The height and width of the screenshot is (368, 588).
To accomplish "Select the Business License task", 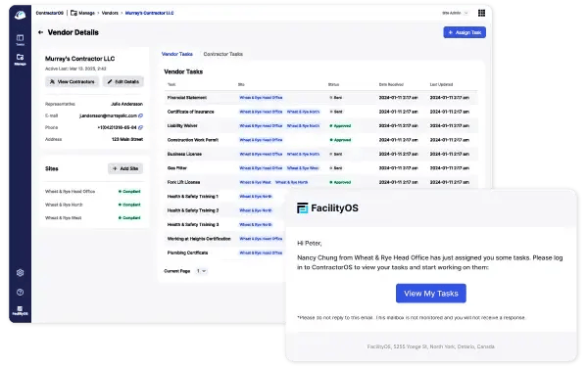I will [x=321, y=154].
